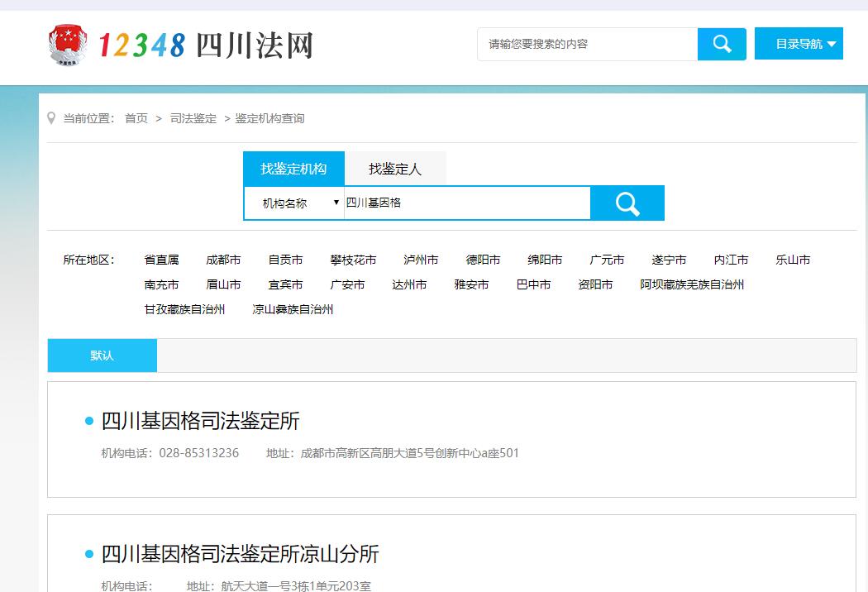Filter by region 凉山彝族自治州

coord(293,309)
